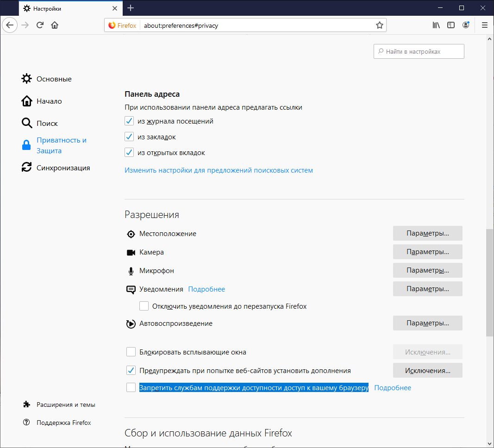
Task: Check Отключить уведомления до перезапуска Firefox
Action: (144, 306)
